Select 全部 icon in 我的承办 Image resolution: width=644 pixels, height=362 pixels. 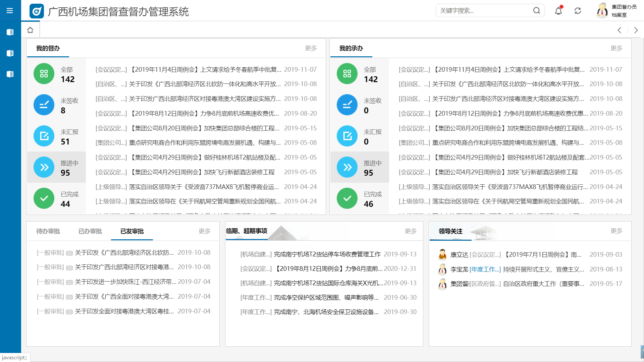(347, 74)
